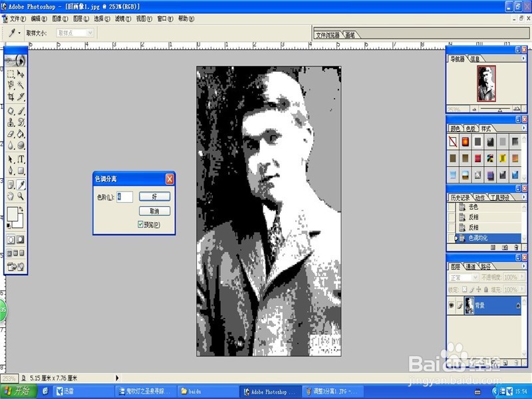Select the 色调均化 history state
Viewport: 532px width, 399px height.
coord(488,238)
